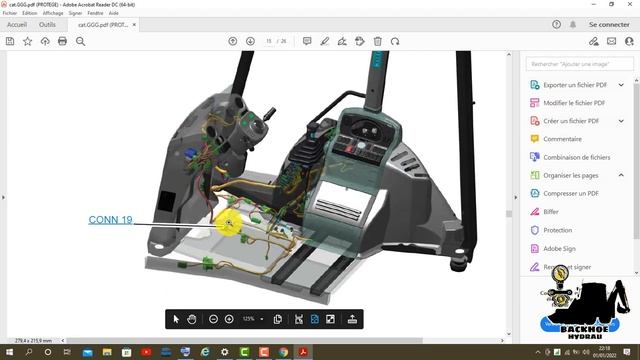The image size is (640, 360).
Task: Expand the left navigation pane arrow
Action: point(3,197)
